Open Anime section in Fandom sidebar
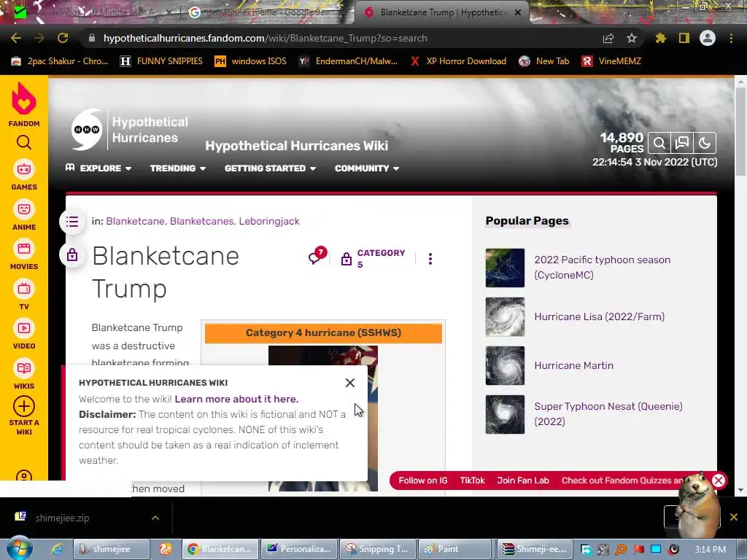The image size is (747, 560). [24, 215]
